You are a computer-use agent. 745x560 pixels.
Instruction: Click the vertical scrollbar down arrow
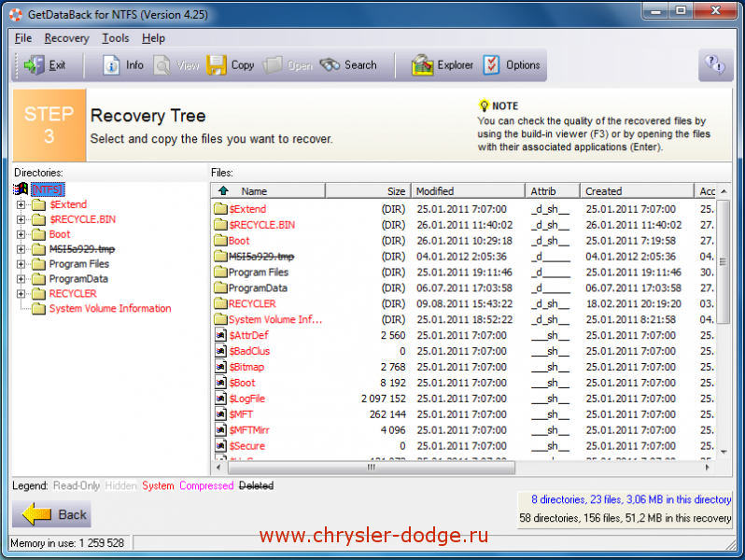(x=724, y=452)
